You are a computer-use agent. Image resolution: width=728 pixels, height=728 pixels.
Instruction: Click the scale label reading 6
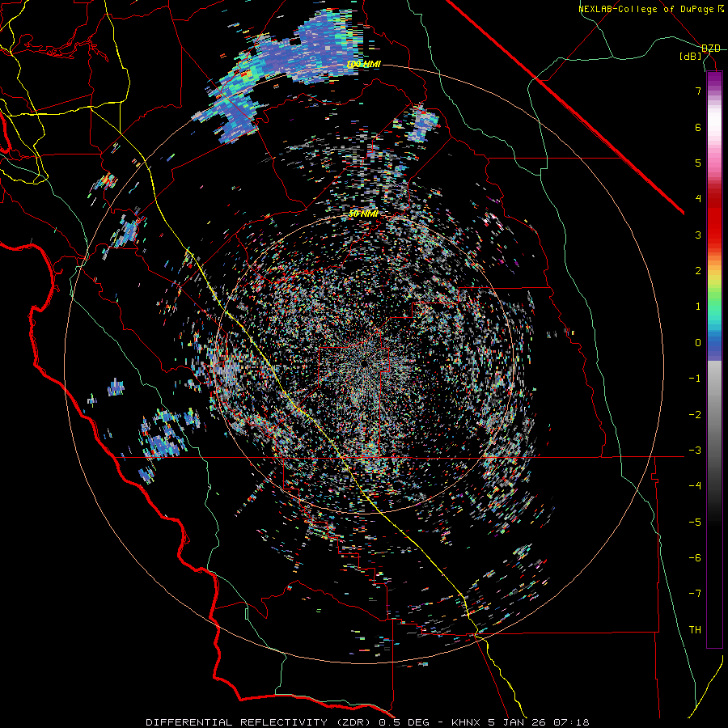pos(698,127)
